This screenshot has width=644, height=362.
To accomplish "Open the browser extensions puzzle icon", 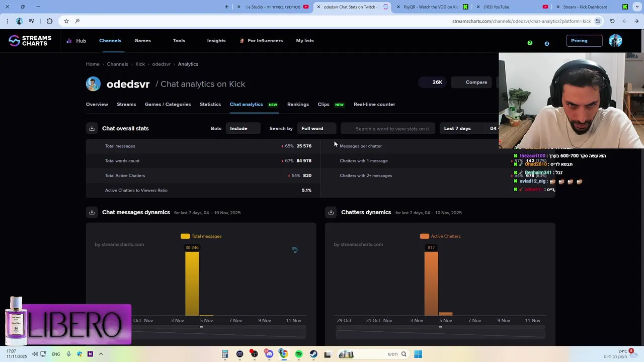I will [x=49, y=21].
